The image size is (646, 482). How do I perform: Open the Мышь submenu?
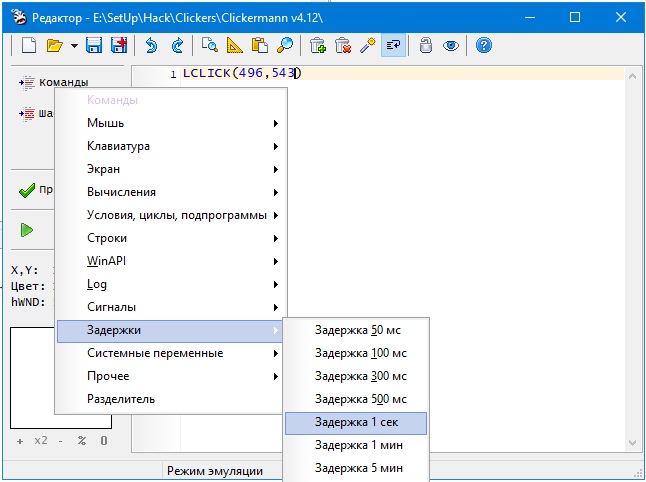tap(170, 123)
